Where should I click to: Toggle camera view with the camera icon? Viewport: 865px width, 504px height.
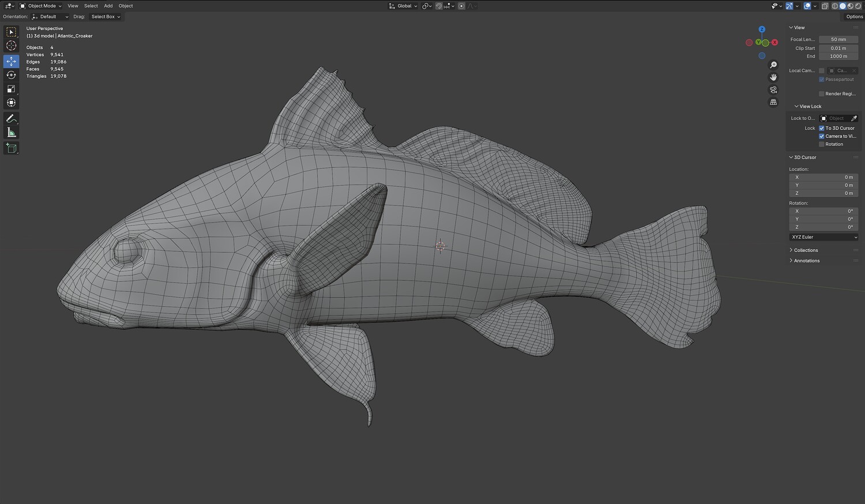click(773, 90)
